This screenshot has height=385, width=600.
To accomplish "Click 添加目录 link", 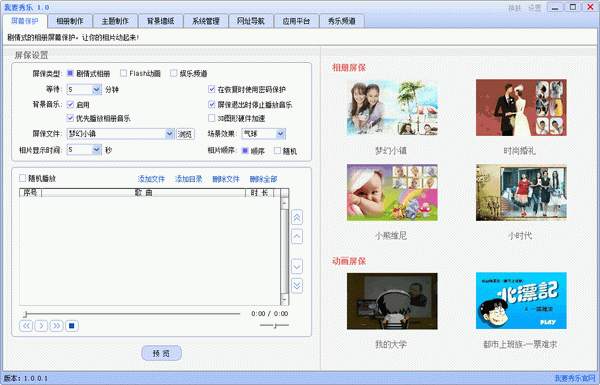I will pyautogui.click(x=189, y=179).
